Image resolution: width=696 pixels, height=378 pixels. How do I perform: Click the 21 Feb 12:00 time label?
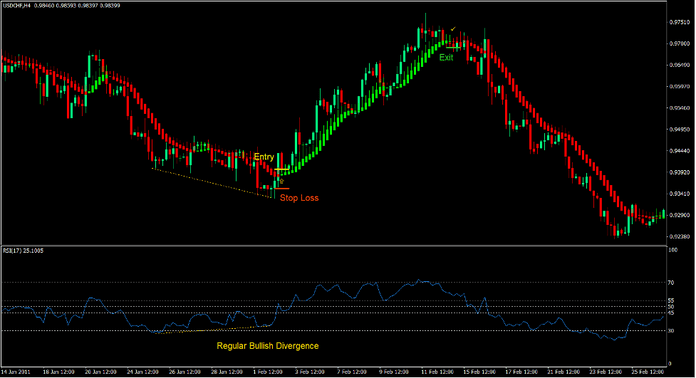coord(563,372)
